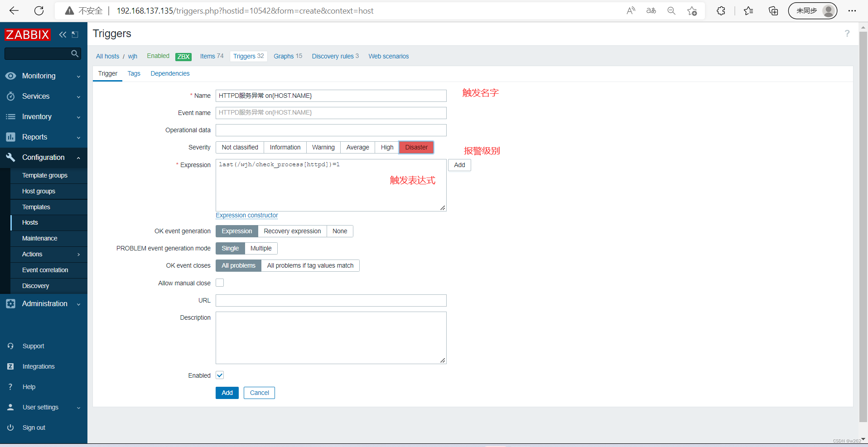Choose Recovery expression for OK event generation
This screenshot has width=868, height=447.
point(292,231)
